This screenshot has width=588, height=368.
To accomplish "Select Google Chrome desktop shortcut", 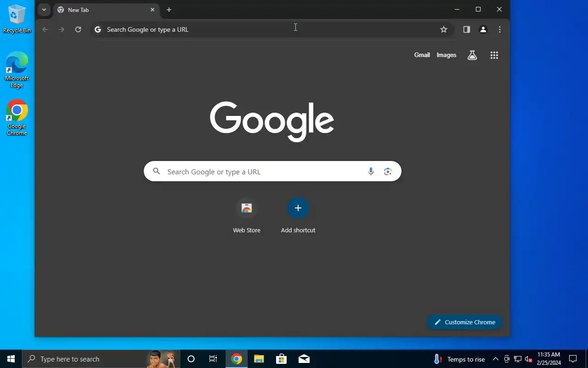I will 17,118.
